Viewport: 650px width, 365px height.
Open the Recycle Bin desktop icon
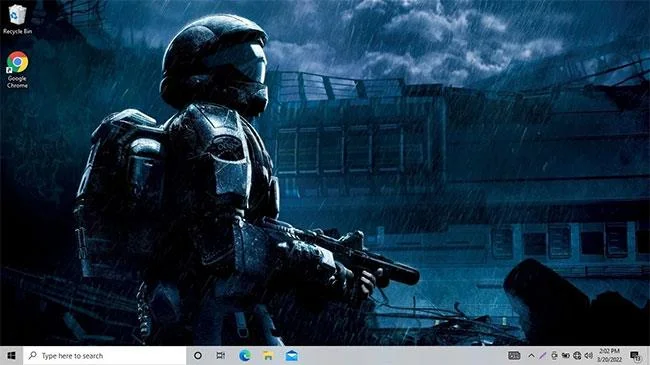tap(17, 19)
